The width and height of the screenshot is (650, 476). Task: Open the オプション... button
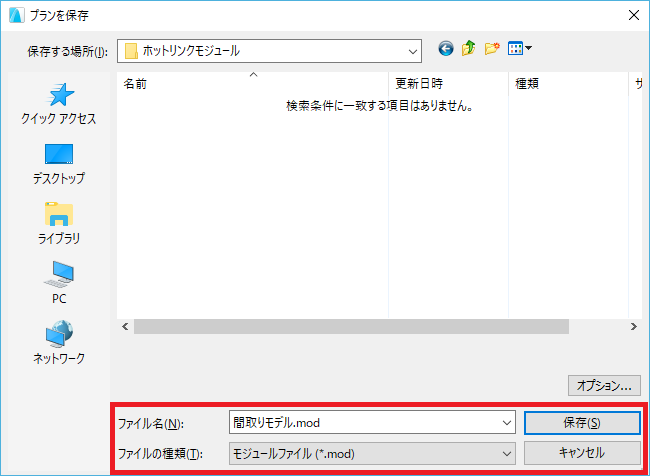[x=604, y=386]
